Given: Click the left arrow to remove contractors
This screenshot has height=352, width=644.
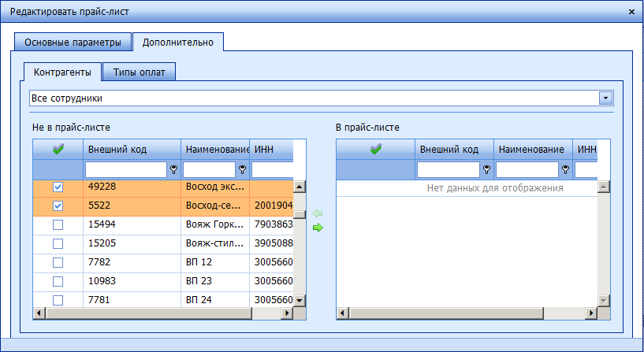Looking at the screenshot, I should point(318,213).
